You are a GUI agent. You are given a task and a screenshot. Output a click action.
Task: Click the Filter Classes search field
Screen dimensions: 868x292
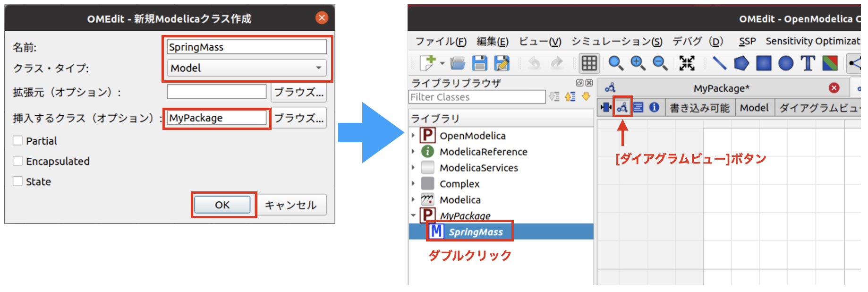477,97
